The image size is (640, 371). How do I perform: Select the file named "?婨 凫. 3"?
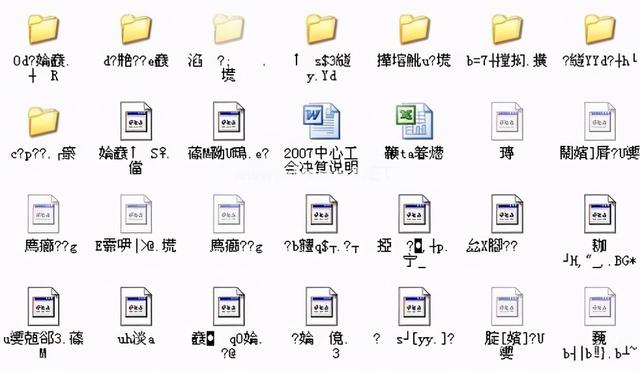(321, 307)
